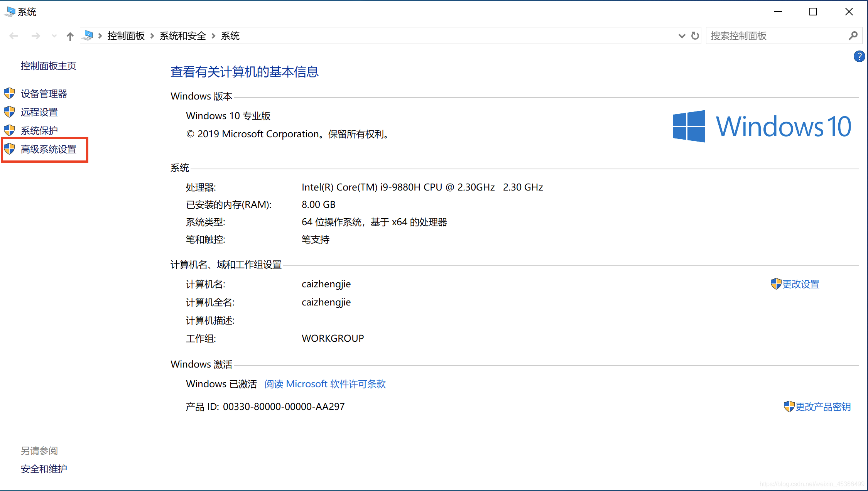The height and width of the screenshot is (491, 868).
Task: Open help via blue question mark icon
Action: 859,57
